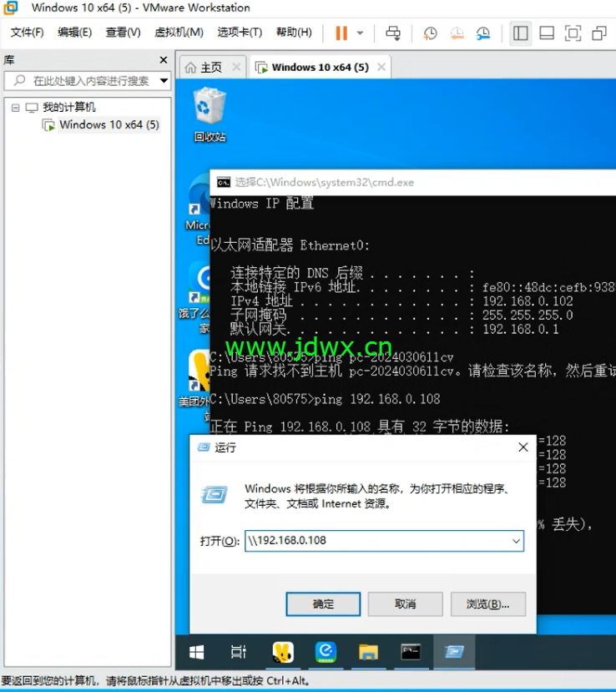The width and height of the screenshot is (616, 692).
Task: Select the 饿了么 desktop shortcut
Action: coord(194,298)
